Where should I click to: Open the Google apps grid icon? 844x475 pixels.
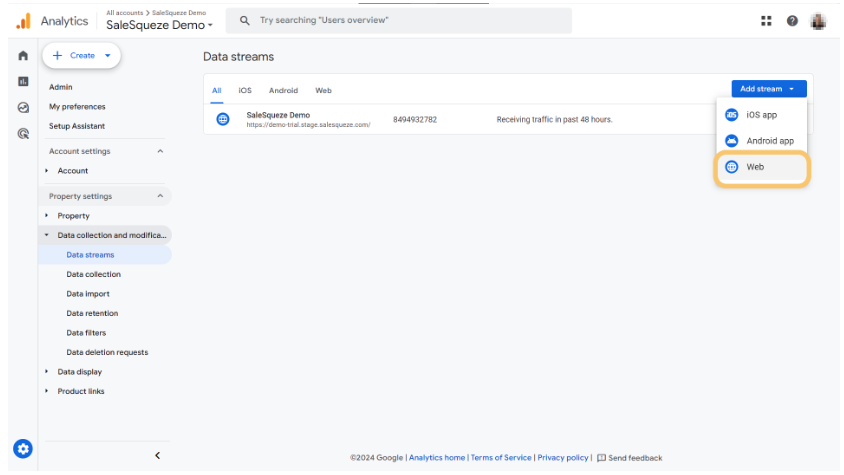[x=766, y=21]
